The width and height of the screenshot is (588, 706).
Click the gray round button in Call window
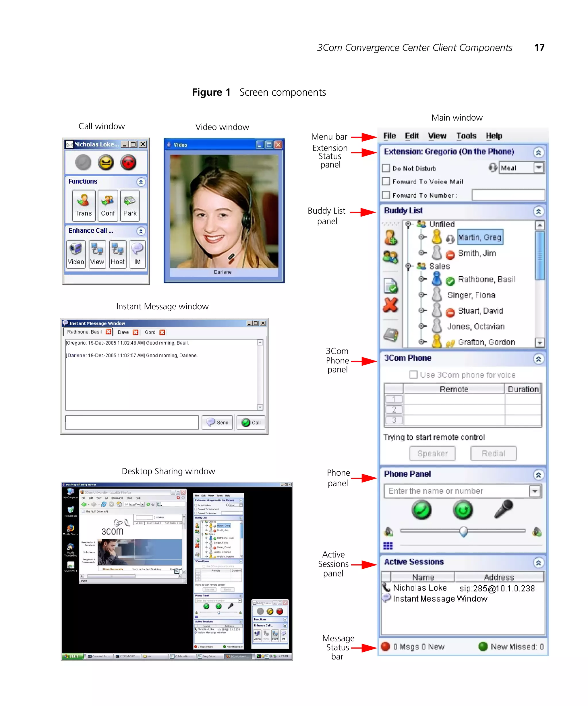click(83, 163)
